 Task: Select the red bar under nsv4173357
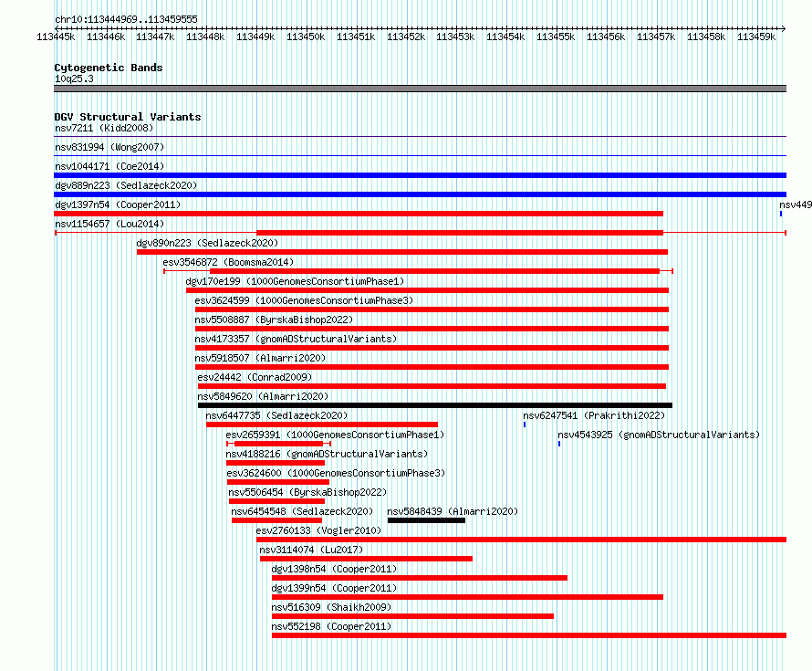pyautogui.click(x=432, y=348)
